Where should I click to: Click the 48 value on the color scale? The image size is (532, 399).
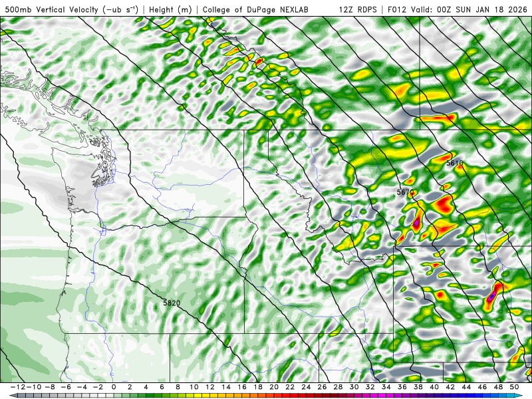pyautogui.click(x=498, y=387)
